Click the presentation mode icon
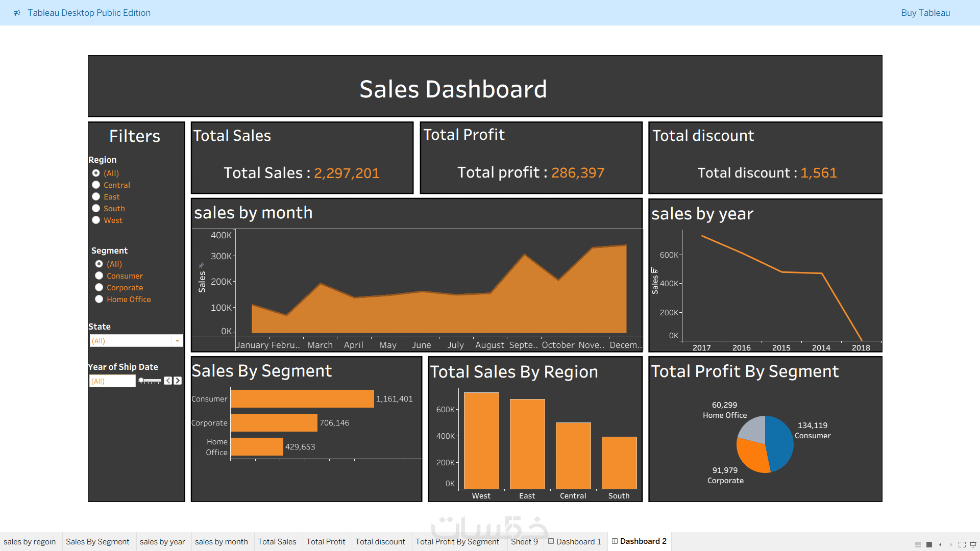The width and height of the screenshot is (980, 551). point(973,544)
